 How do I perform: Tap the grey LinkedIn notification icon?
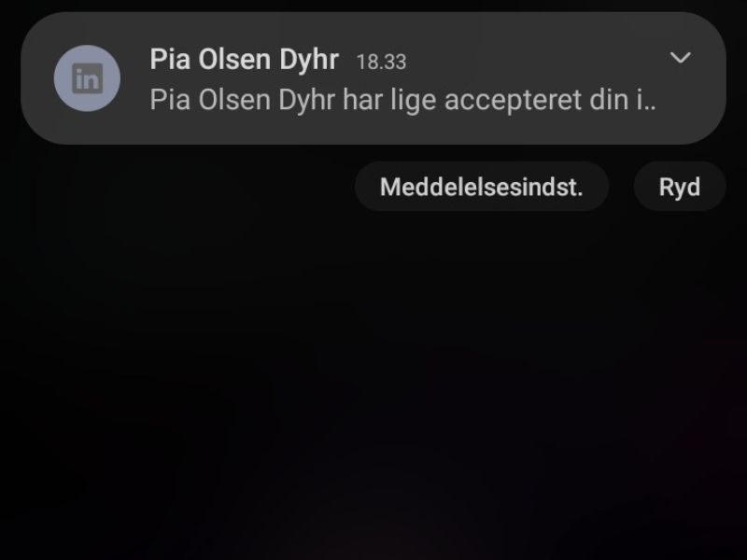87,78
